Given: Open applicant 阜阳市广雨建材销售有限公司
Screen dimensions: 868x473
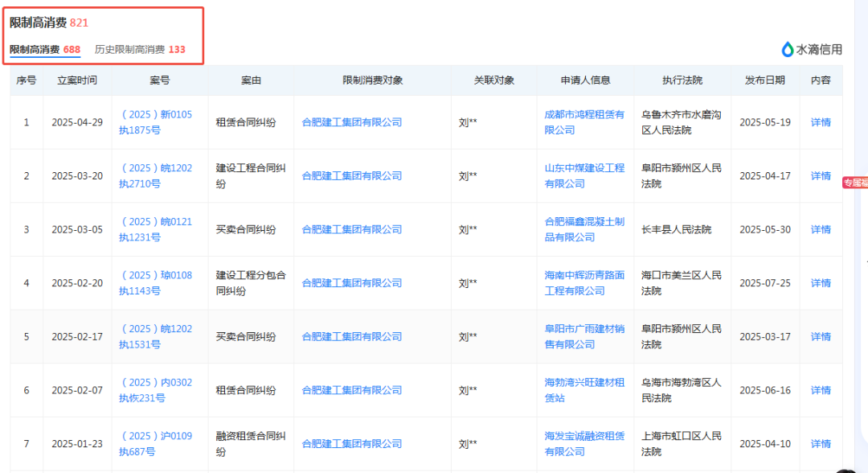Looking at the screenshot, I should [x=584, y=336].
